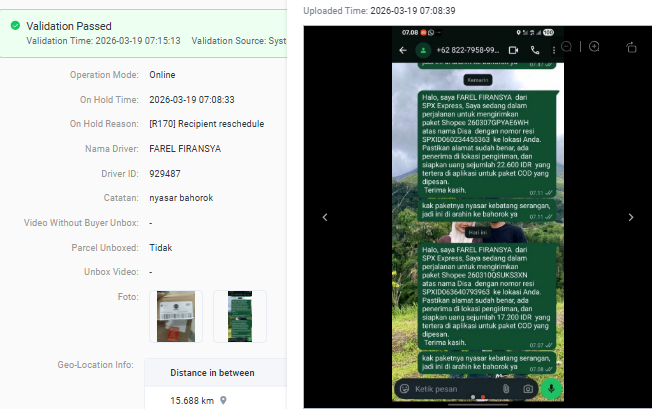Rotate the image with the rotate icon
This screenshot has width=652, height=409.
click(x=631, y=47)
